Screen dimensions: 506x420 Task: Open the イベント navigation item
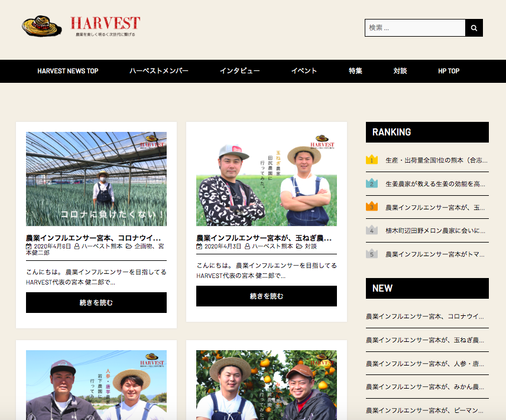point(304,71)
